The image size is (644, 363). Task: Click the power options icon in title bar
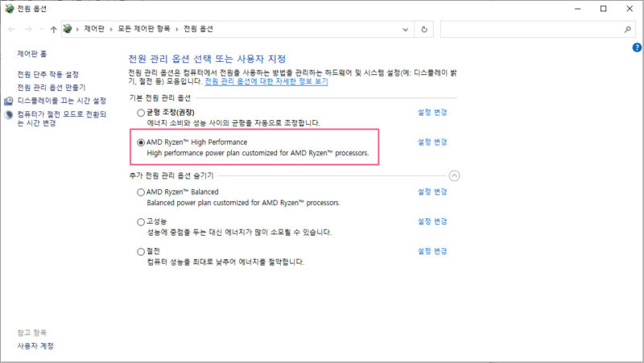point(8,8)
